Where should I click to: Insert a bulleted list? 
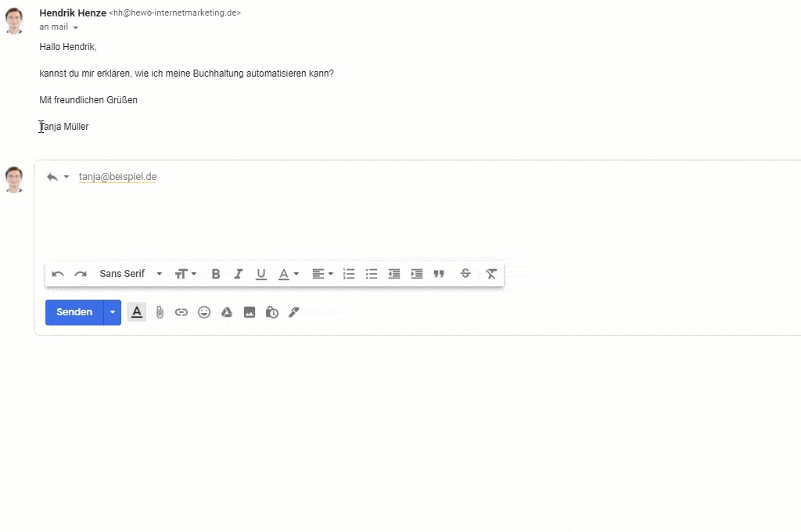pos(372,274)
